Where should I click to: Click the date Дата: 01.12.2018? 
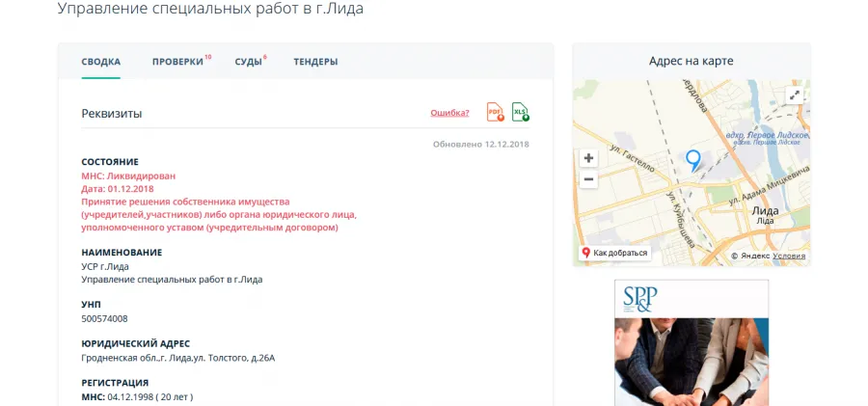[x=118, y=189]
